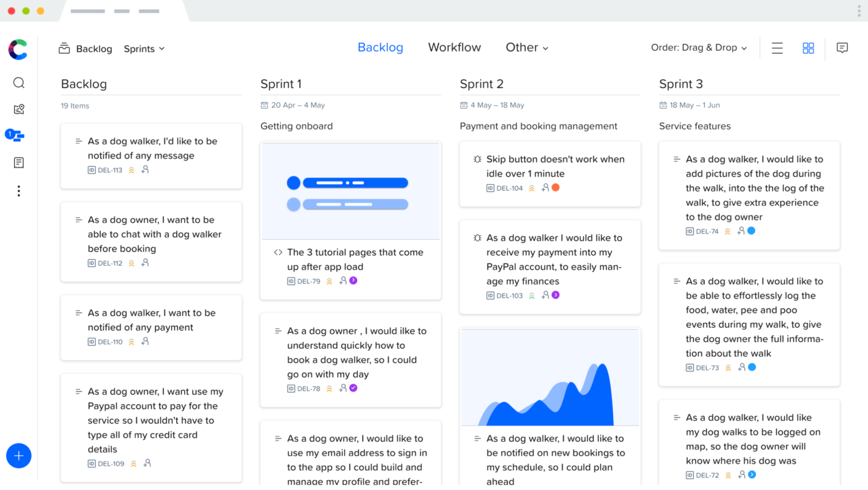Select the Backlog tab in center navigation
The image size is (868, 490).
[380, 48]
